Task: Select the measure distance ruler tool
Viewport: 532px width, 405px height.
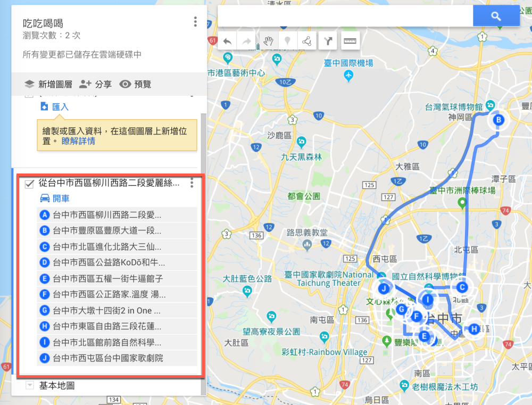Action: tap(350, 41)
